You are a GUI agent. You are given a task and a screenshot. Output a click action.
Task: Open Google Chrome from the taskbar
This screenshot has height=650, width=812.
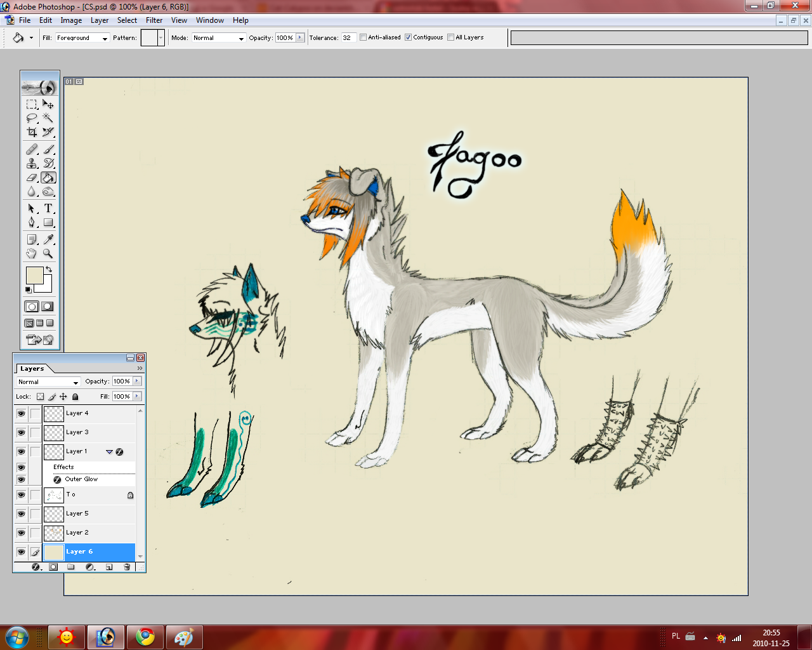pyautogui.click(x=145, y=637)
